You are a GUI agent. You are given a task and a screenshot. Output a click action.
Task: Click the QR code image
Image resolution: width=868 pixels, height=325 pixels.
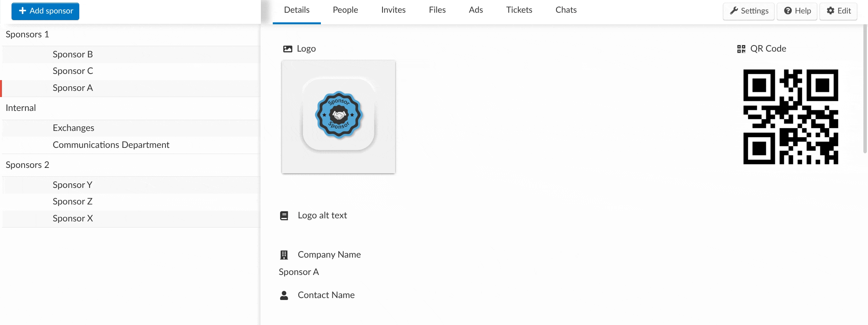point(791,117)
